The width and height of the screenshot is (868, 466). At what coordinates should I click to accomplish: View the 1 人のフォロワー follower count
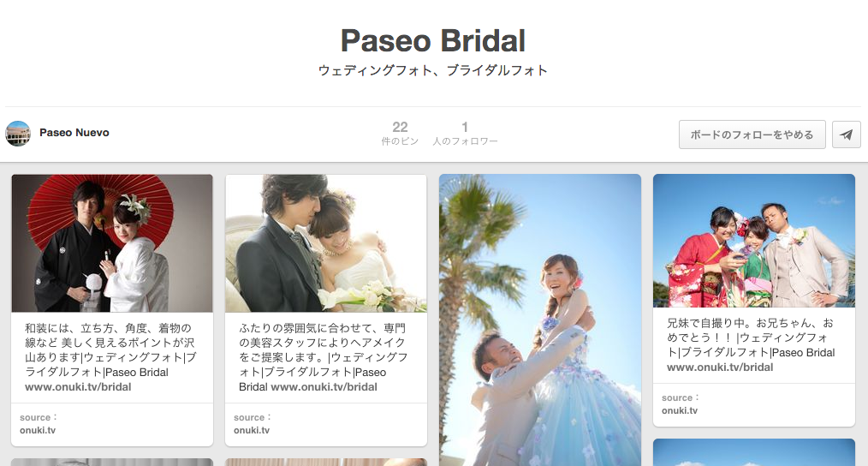(465, 134)
